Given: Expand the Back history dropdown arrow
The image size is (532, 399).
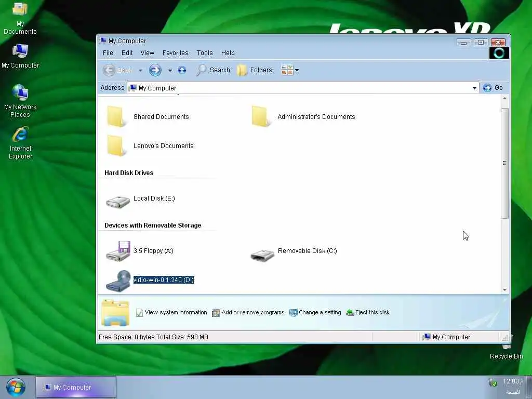Looking at the screenshot, I should [140, 71].
